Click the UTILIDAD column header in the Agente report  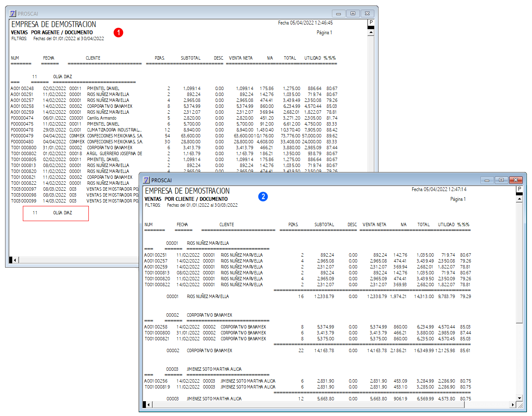point(313,58)
